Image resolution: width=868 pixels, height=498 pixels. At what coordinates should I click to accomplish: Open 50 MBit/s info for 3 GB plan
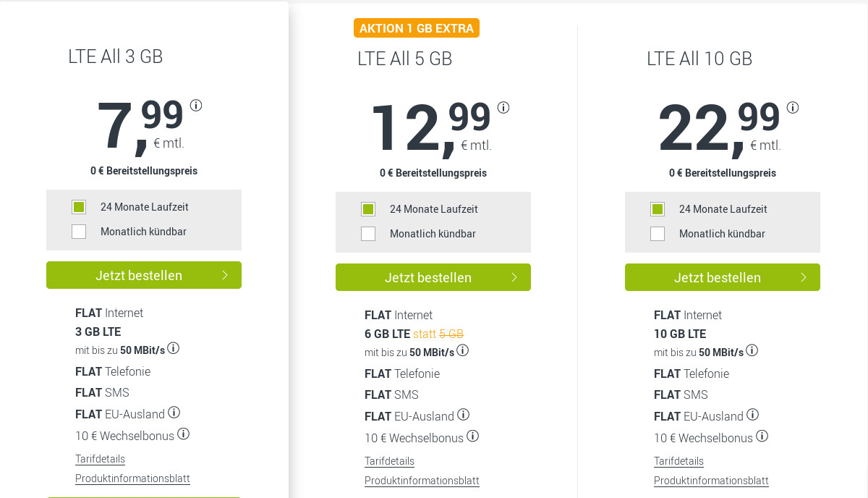click(174, 349)
